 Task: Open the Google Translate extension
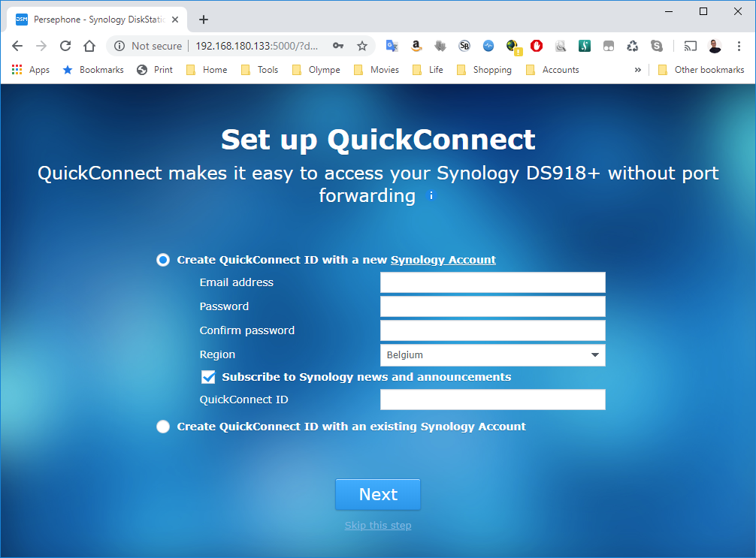point(392,46)
